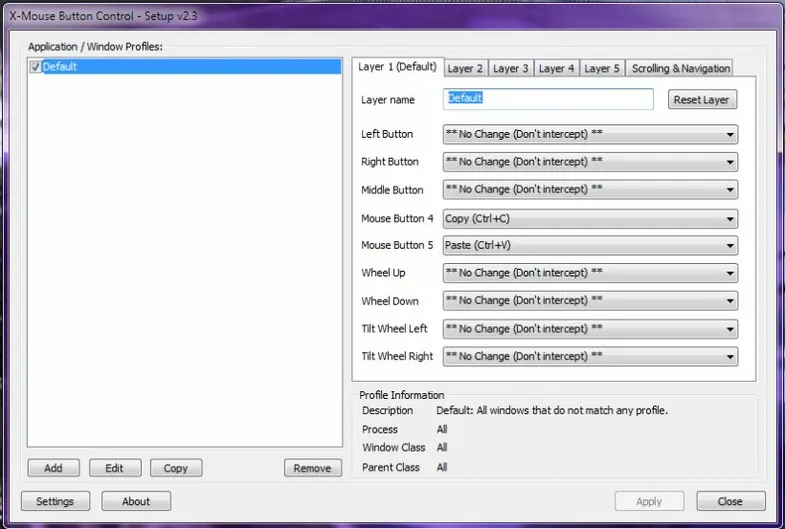
Task: Go to the Layer 5 tab
Action: (x=602, y=68)
